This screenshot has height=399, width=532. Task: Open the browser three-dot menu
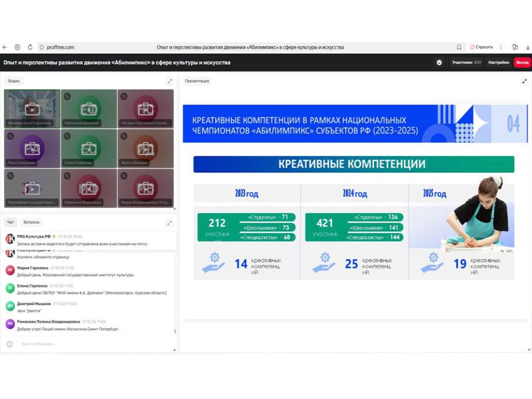tap(500, 47)
